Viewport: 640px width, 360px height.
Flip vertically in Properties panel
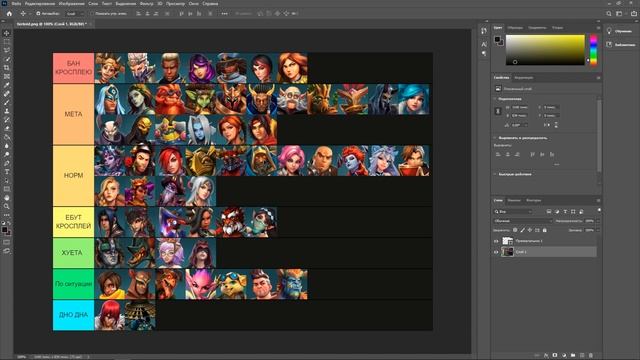556,125
